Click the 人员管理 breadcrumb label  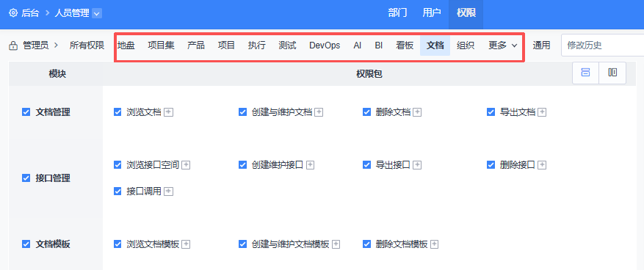(72, 13)
